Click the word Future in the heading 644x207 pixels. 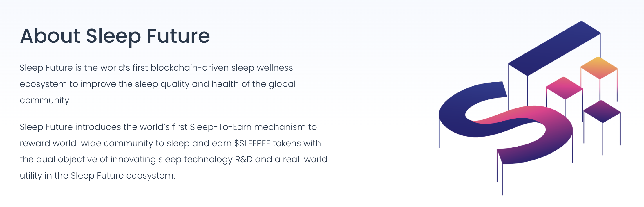pos(178,36)
